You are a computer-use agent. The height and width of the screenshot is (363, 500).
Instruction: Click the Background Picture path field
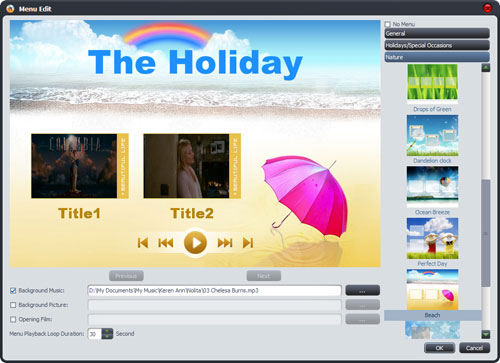coord(214,305)
